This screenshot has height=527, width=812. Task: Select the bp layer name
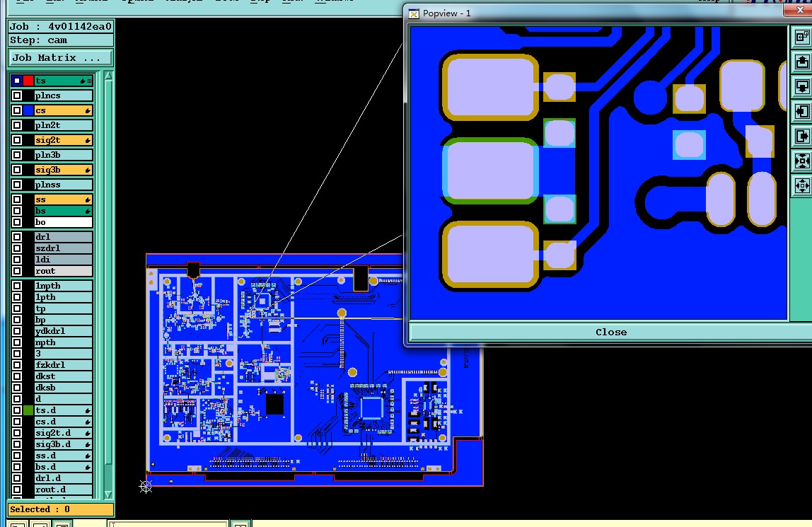click(x=63, y=320)
